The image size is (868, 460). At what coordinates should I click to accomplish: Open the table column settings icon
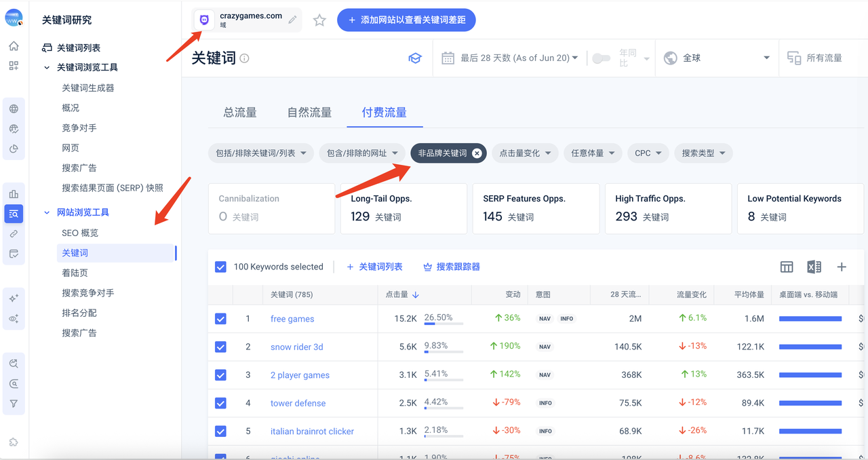pos(787,267)
